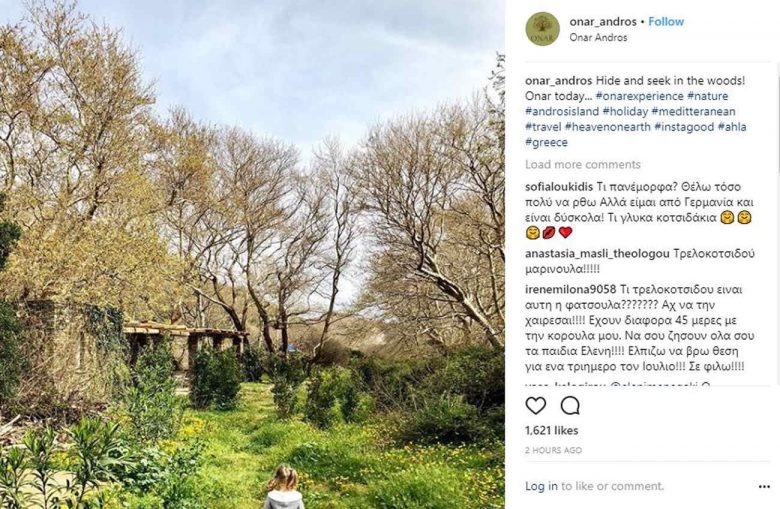
Task: Open the comment speech bubble icon
Action: point(570,406)
